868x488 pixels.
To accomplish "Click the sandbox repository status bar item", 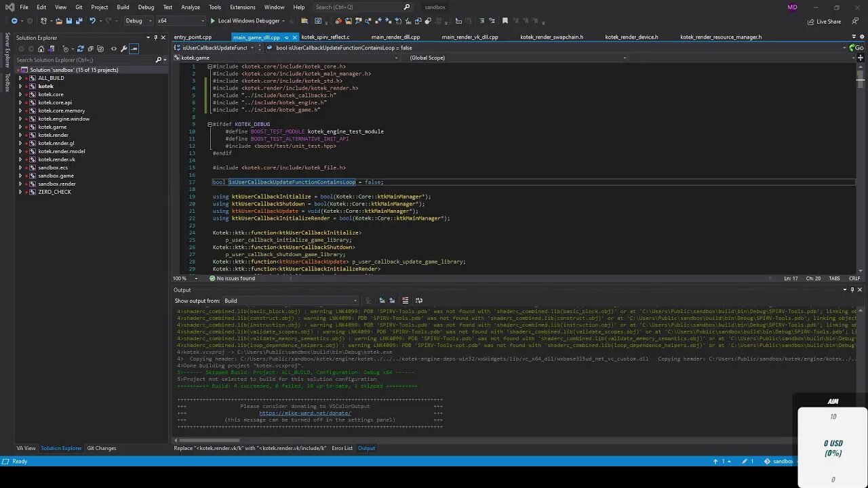I will pyautogui.click(x=778, y=462).
